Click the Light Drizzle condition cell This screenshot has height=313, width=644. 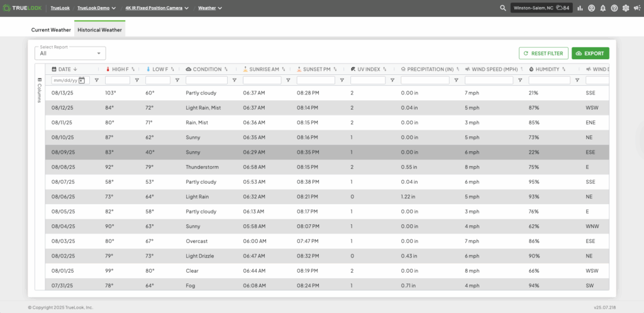click(x=201, y=256)
